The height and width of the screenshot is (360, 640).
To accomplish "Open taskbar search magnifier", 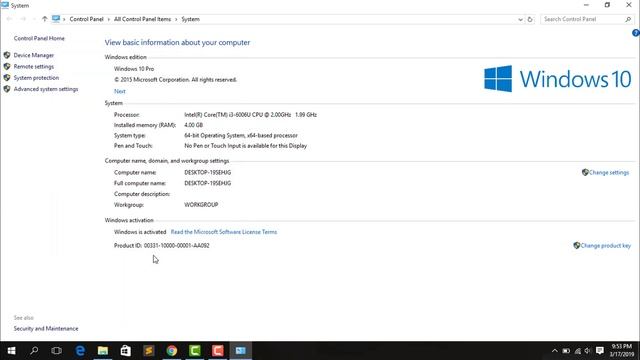I will [x=34, y=351].
